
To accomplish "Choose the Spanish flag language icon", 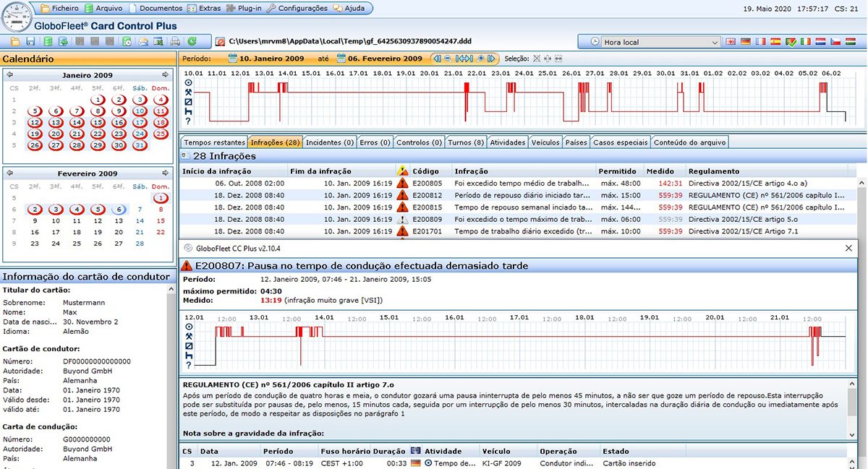I will (x=776, y=42).
